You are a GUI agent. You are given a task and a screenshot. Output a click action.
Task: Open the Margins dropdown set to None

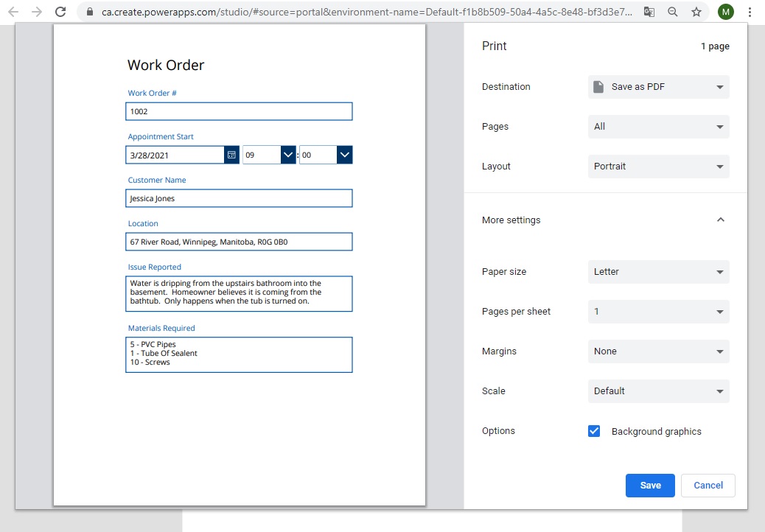(x=658, y=351)
